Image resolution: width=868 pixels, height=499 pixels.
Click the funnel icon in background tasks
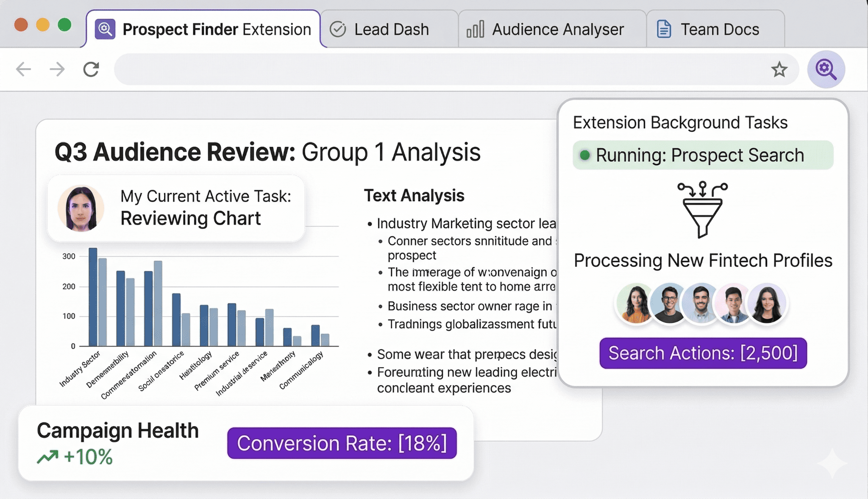tap(703, 210)
